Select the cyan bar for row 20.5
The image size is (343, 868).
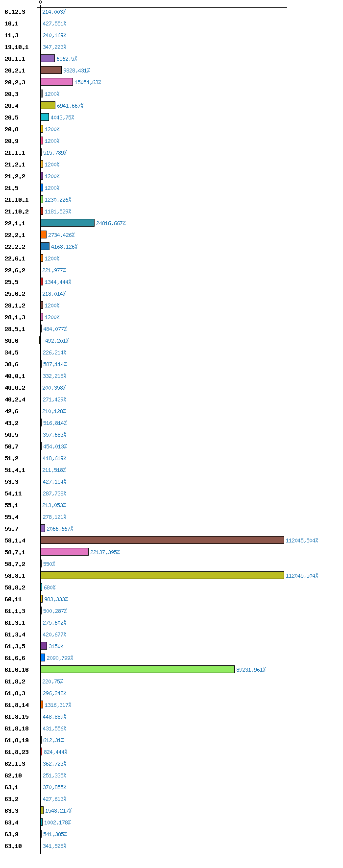coord(45,117)
